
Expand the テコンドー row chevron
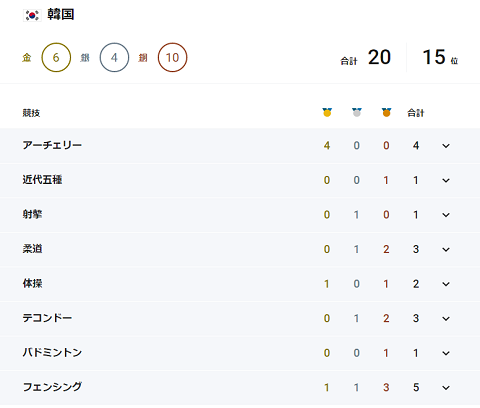(446, 318)
